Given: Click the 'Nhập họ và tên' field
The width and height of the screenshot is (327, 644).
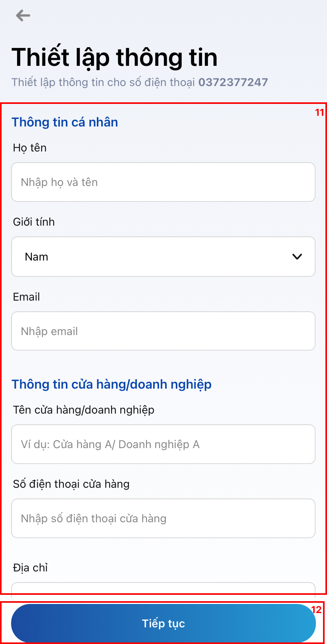Looking at the screenshot, I should (x=163, y=182).
